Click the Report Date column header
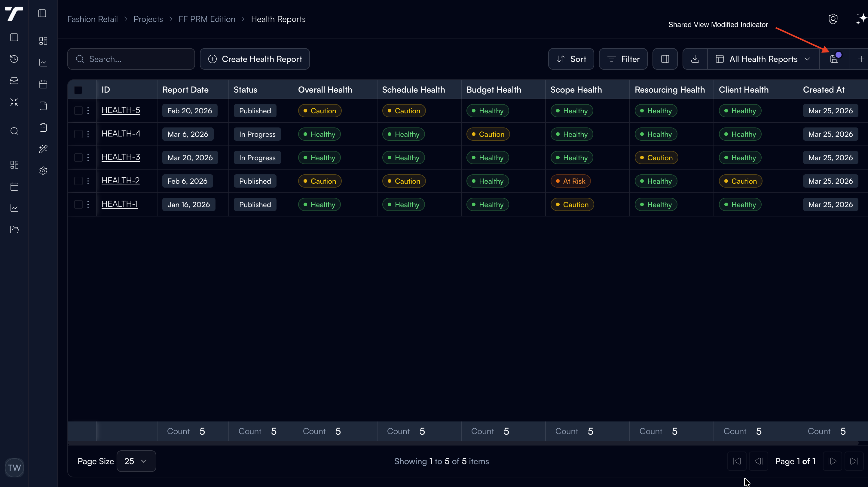This screenshot has height=487, width=868. coord(193,90)
